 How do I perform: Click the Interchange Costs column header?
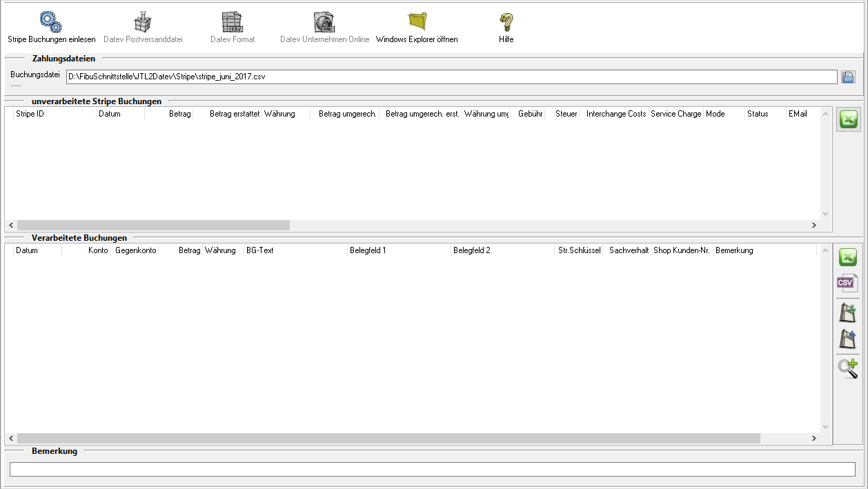tap(615, 114)
